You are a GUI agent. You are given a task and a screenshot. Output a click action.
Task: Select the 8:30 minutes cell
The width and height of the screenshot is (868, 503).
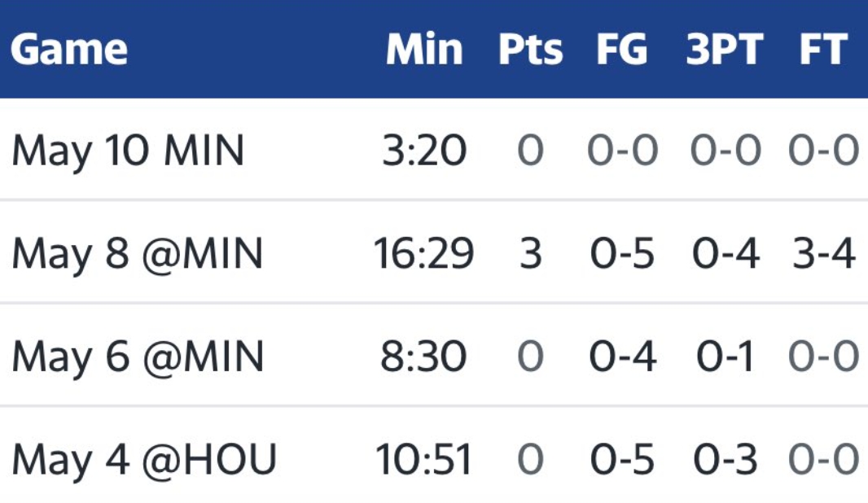pyautogui.click(x=424, y=356)
